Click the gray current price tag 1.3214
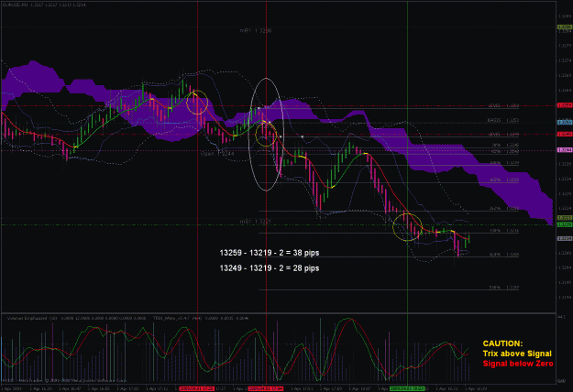 [565, 238]
